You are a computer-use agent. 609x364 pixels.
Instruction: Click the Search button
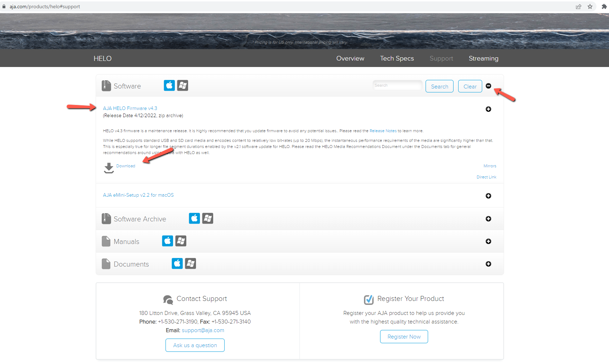click(440, 86)
